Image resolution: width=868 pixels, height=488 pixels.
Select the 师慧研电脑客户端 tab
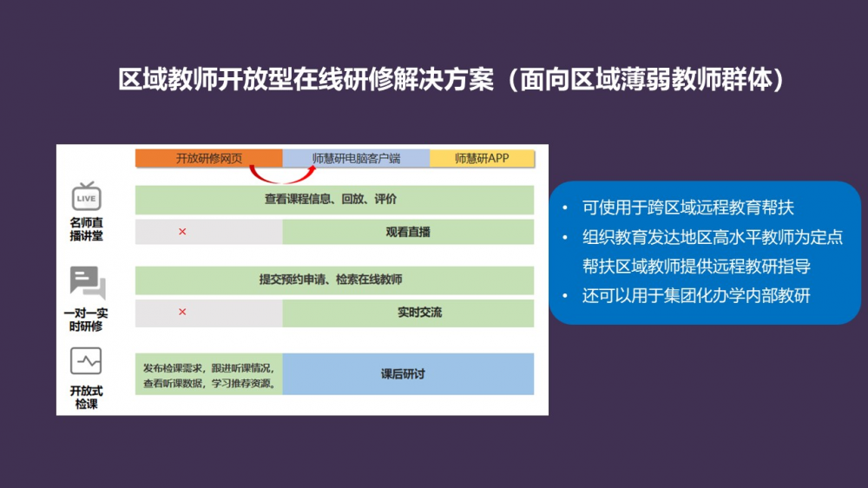[356, 158]
